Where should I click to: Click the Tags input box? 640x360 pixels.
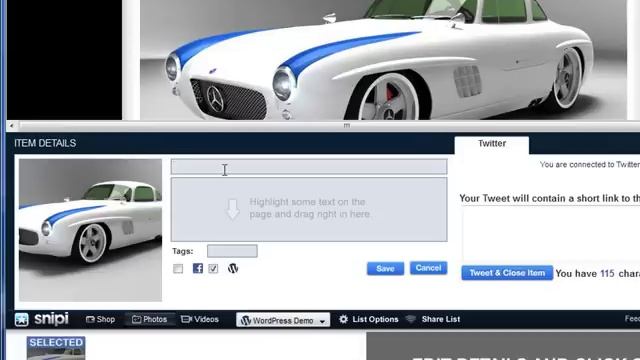coord(232,251)
